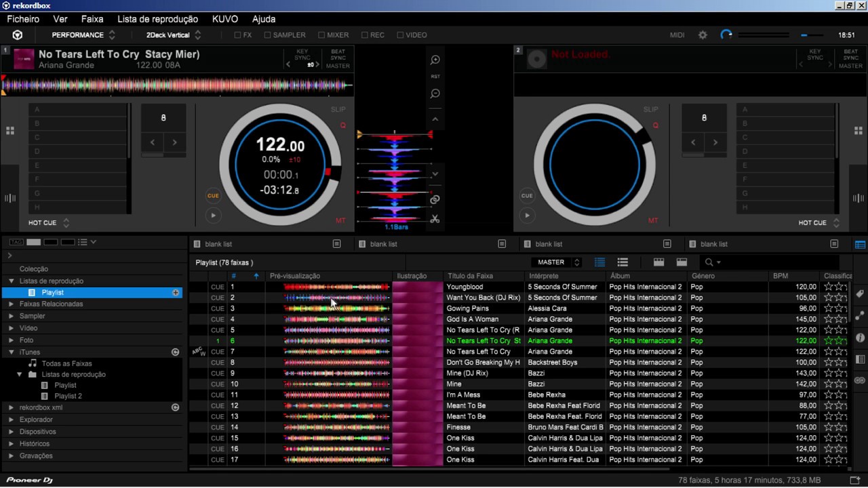Toggle quantize Q on deck 1
This screenshot has width=868, height=488.
(x=342, y=125)
